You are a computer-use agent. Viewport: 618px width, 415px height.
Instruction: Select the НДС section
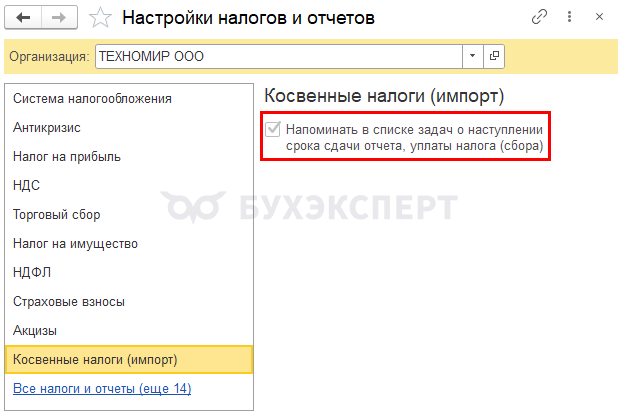coord(26,186)
